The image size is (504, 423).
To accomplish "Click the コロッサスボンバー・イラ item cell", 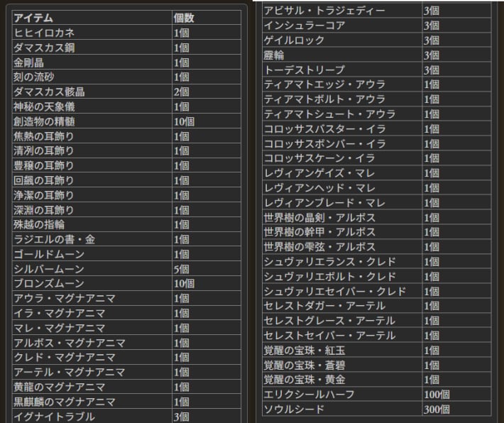I will click(x=342, y=143).
